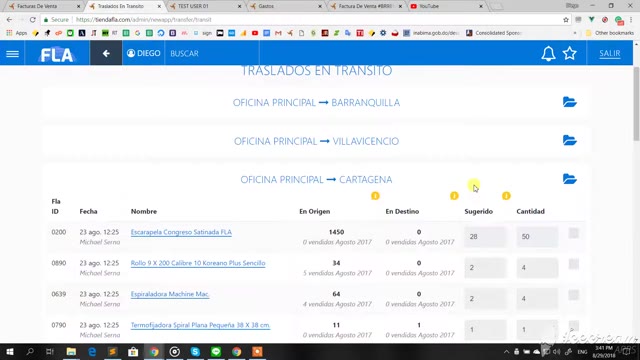This screenshot has height=360, width=640.
Task: Switch to YouTube browser tab
Action: click(446, 6)
